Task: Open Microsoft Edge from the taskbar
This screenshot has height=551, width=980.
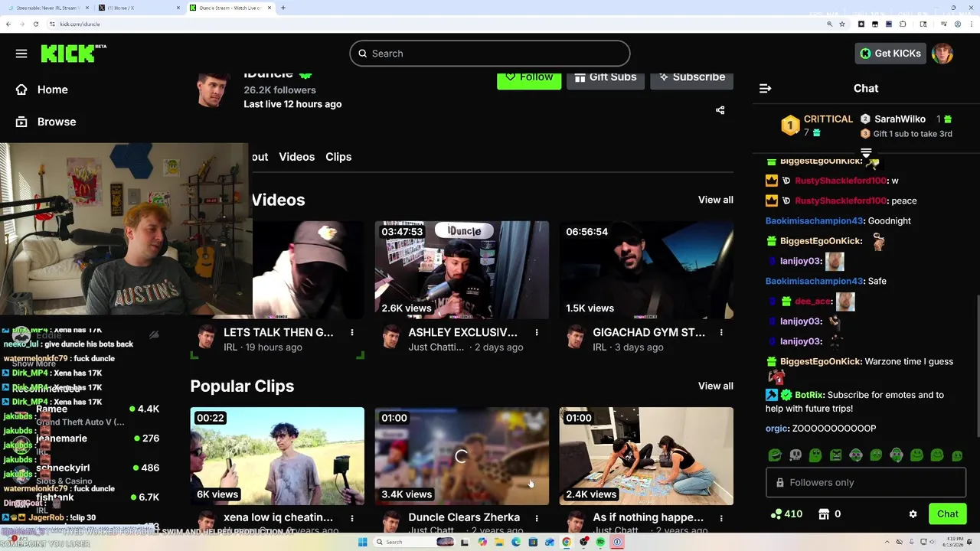Action: coord(516,542)
